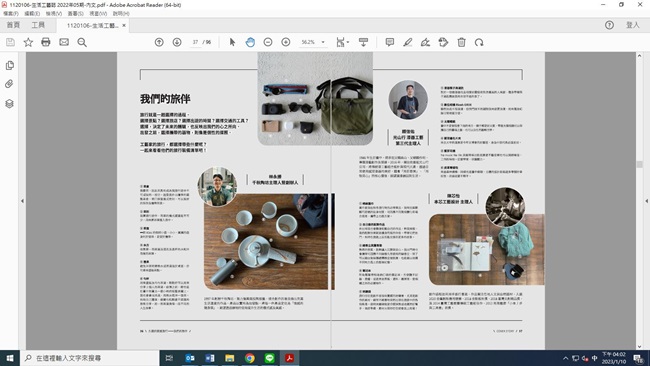Click the Save file icon
The width and height of the screenshot is (650, 366).
tap(10, 42)
